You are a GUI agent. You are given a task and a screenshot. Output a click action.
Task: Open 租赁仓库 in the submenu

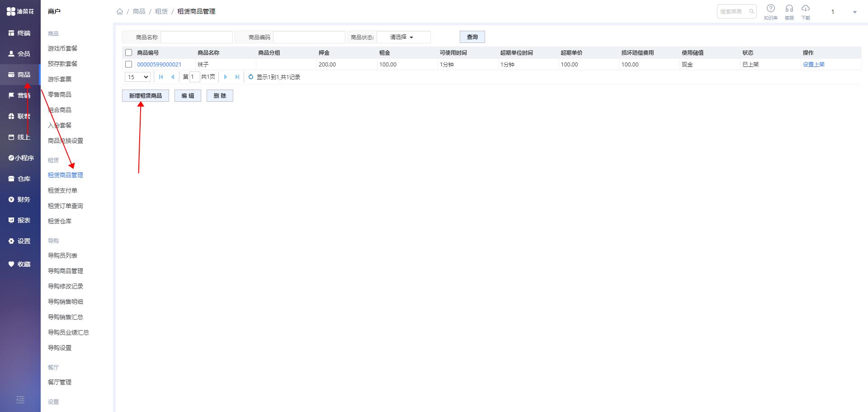pos(60,221)
